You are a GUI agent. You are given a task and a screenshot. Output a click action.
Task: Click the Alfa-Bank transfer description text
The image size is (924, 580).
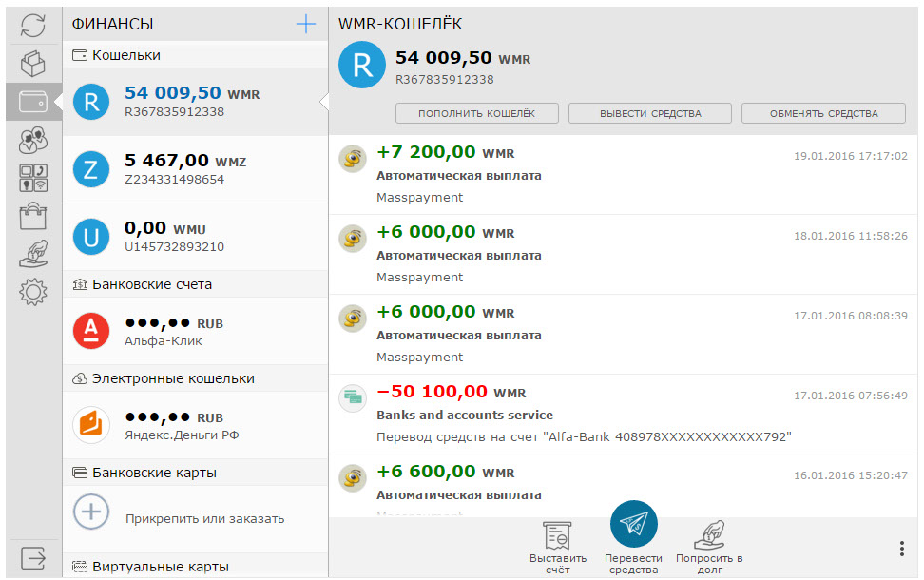[x=584, y=436]
